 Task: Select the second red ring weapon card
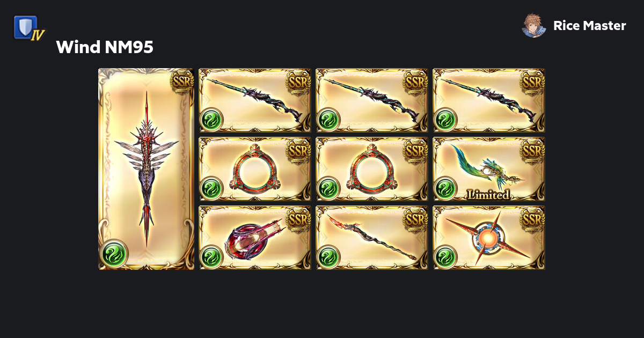coord(372,169)
